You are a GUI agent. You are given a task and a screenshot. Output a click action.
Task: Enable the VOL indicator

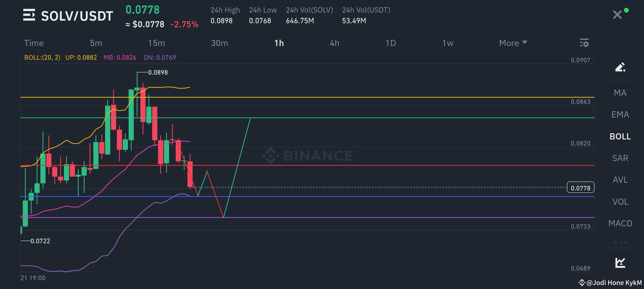point(620,202)
